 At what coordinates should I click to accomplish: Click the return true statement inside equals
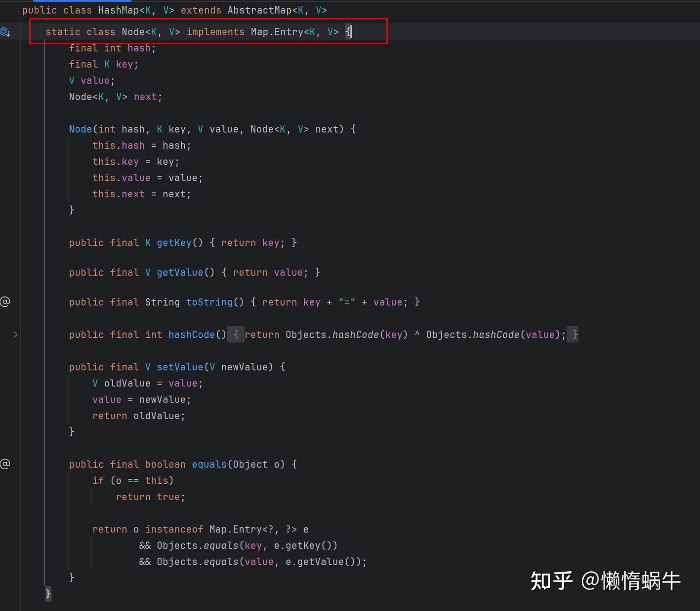pos(150,496)
